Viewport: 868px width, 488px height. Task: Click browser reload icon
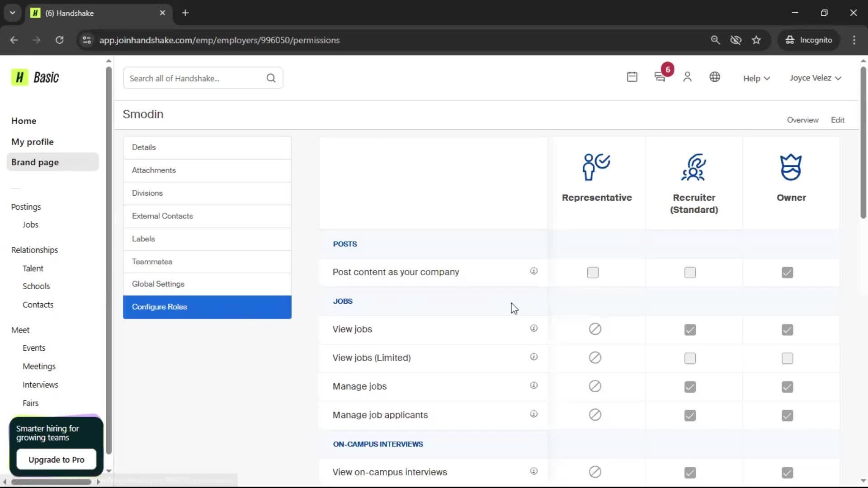59,40
